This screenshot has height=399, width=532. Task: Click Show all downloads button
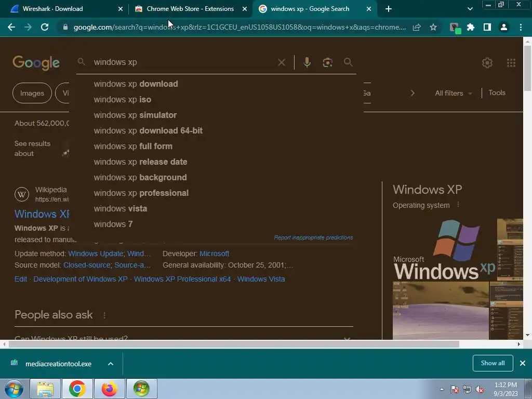pos(493,363)
